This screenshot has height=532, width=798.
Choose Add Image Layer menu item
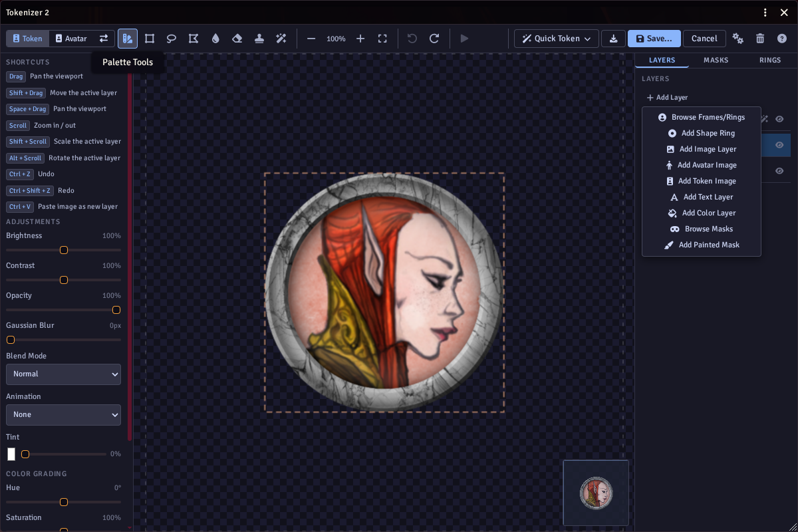702,149
